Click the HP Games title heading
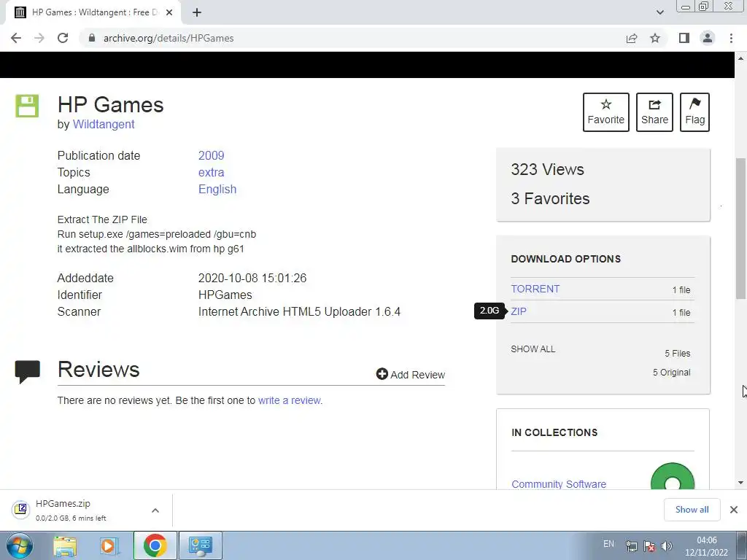The width and height of the screenshot is (747, 560). point(111,105)
